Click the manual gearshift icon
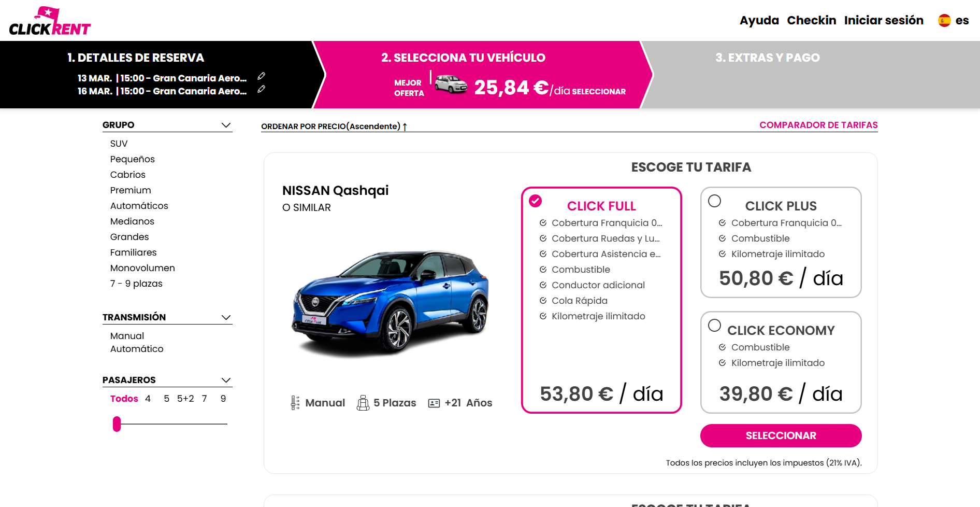This screenshot has height=507, width=980. (295, 403)
